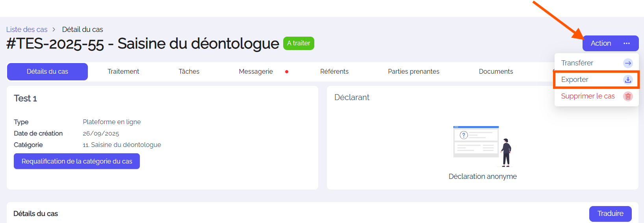
Task: Click the red notification dot beside Messagerie
Action: pyautogui.click(x=287, y=72)
